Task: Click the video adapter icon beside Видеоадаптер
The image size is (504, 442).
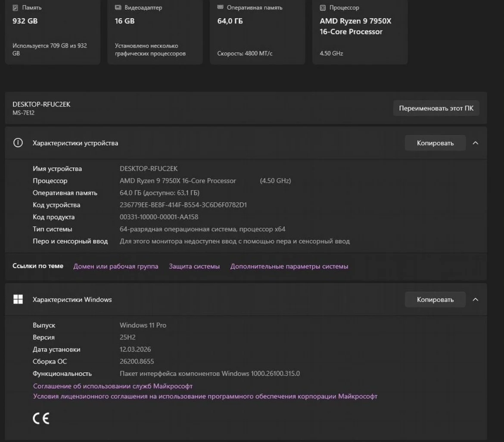Action: [118, 7]
